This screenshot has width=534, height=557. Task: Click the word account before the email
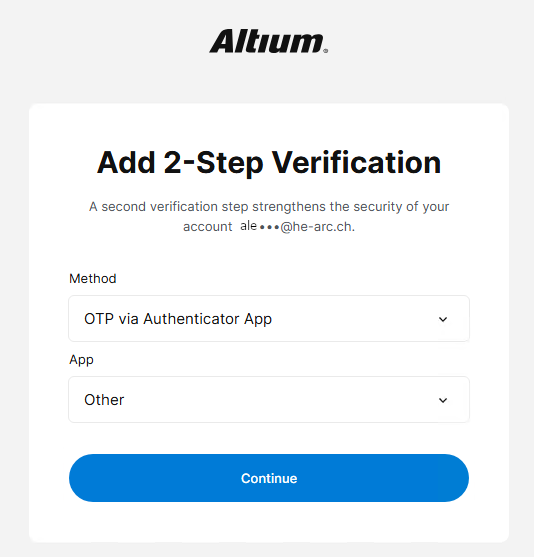coord(207,227)
